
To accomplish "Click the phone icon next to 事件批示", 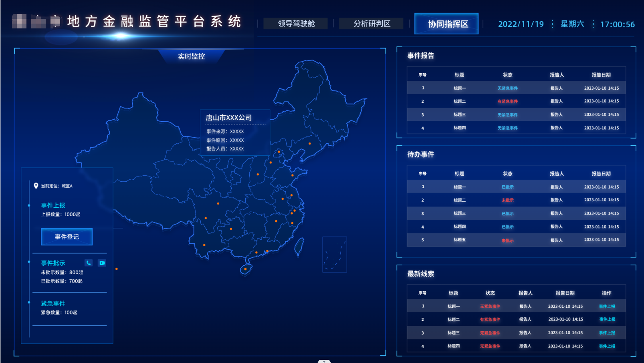I will coord(89,263).
